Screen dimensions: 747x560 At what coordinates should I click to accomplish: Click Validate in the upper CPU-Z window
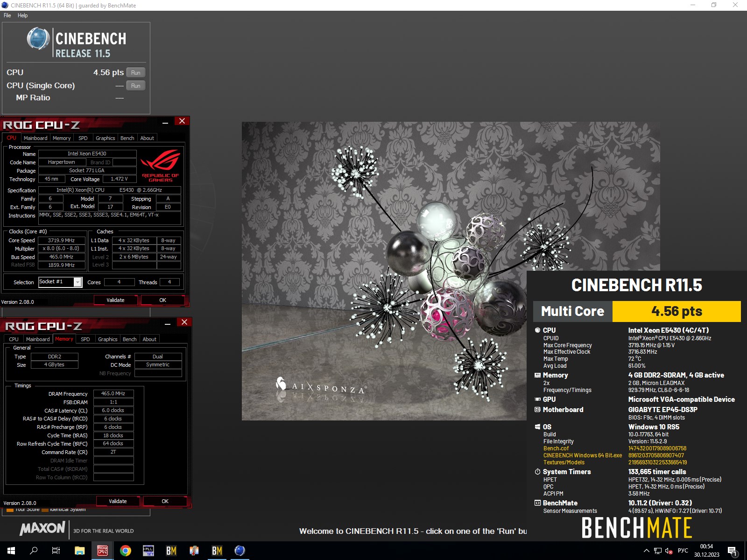pos(115,300)
